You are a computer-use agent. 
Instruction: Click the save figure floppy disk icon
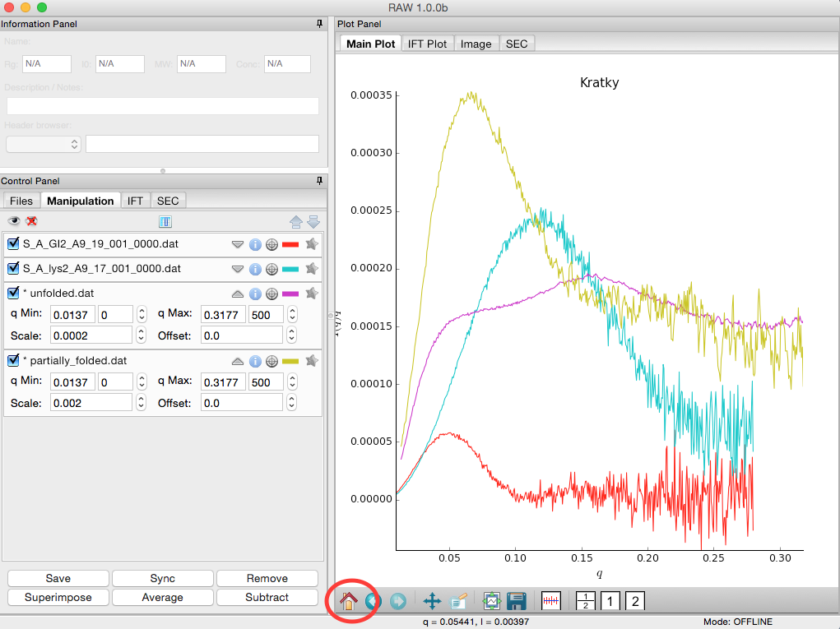517,601
